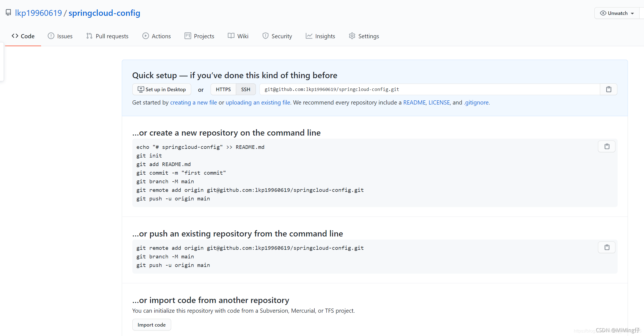Screen dimensions: 644x336
Task: Open the LICENSE link
Action: point(439,103)
